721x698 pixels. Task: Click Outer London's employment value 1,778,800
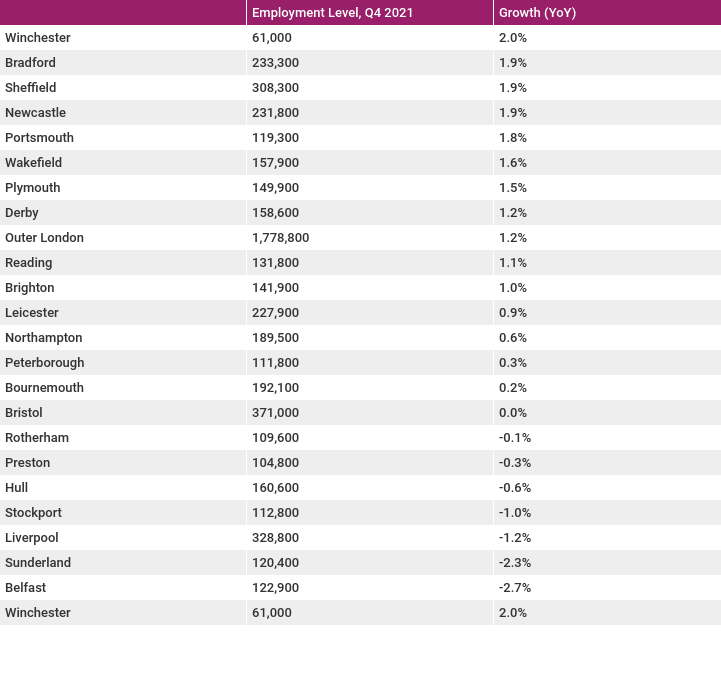(x=280, y=238)
